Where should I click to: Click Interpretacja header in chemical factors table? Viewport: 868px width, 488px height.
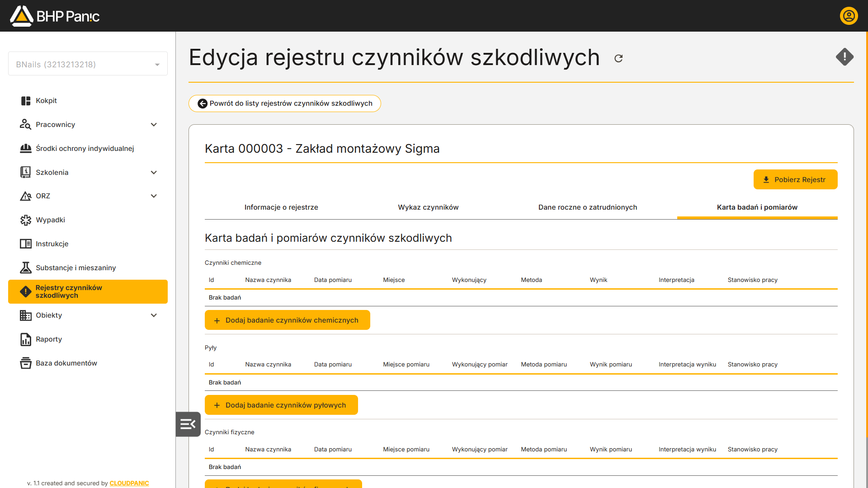[676, 280]
